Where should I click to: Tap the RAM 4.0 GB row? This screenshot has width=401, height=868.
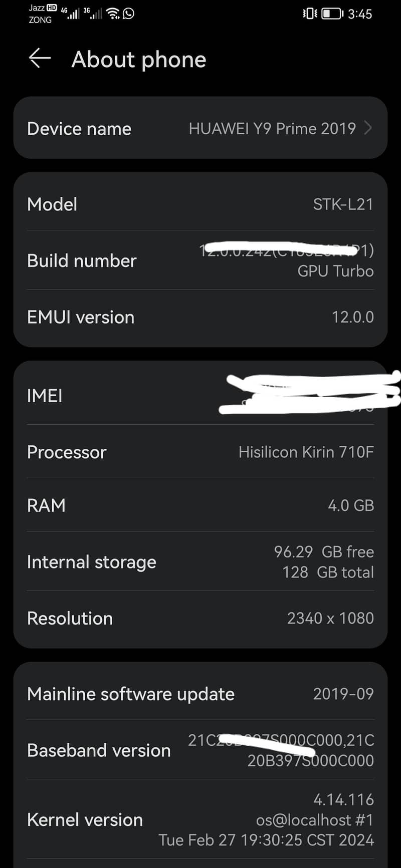click(x=200, y=505)
